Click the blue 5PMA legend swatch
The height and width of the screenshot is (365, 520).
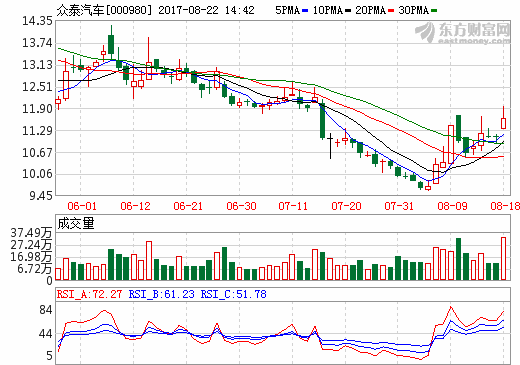(305, 11)
